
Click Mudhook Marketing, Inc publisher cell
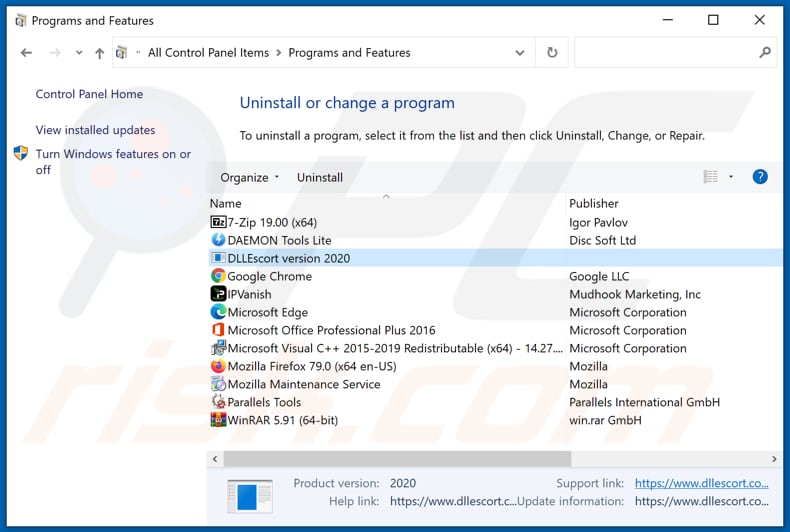click(x=635, y=294)
